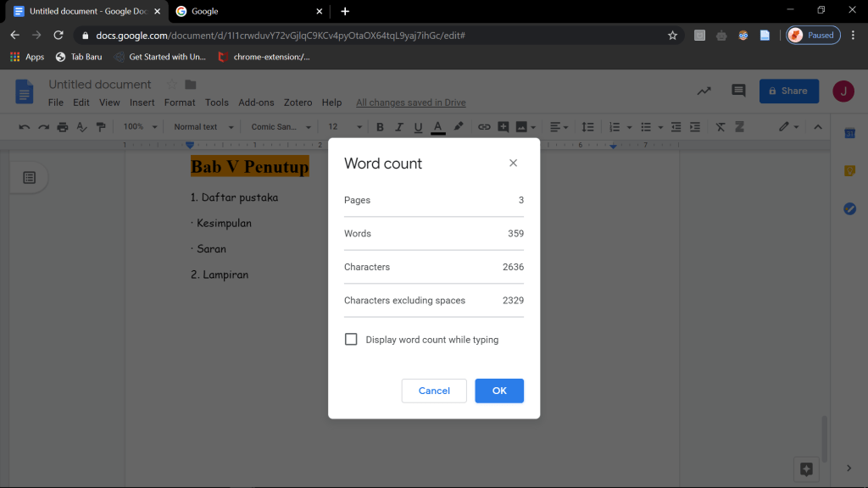Viewport: 868px width, 488px height.
Task: Close the Word count dialog with X
Action: pyautogui.click(x=513, y=164)
